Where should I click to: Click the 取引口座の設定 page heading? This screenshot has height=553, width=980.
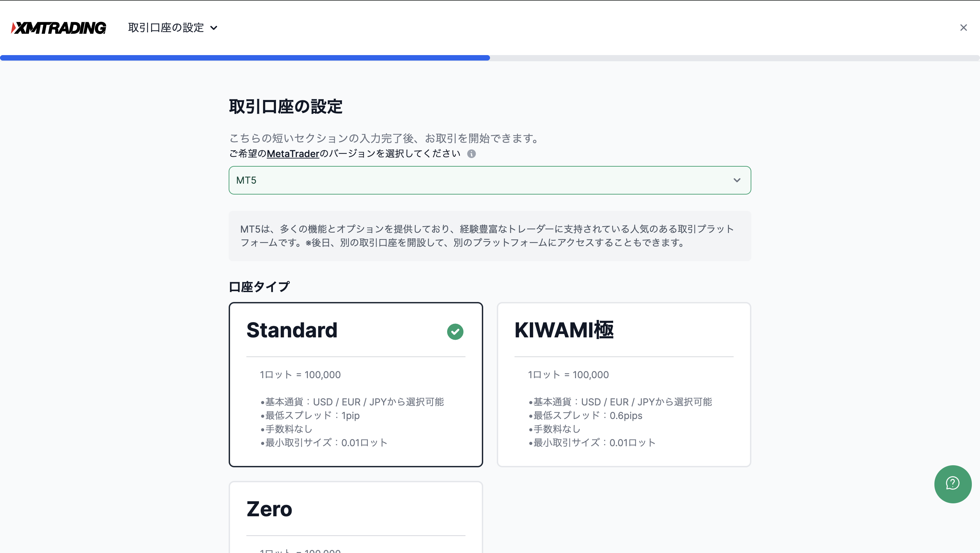click(x=286, y=106)
